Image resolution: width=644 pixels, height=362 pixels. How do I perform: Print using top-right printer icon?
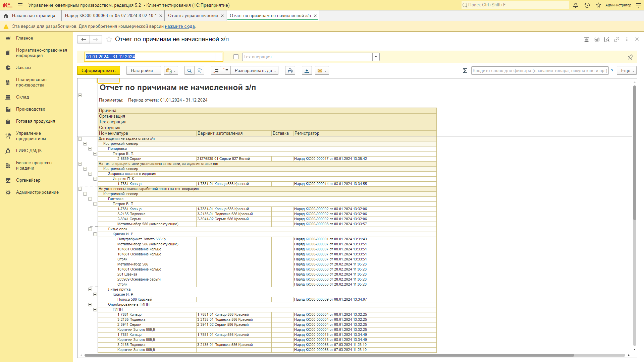point(597,40)
